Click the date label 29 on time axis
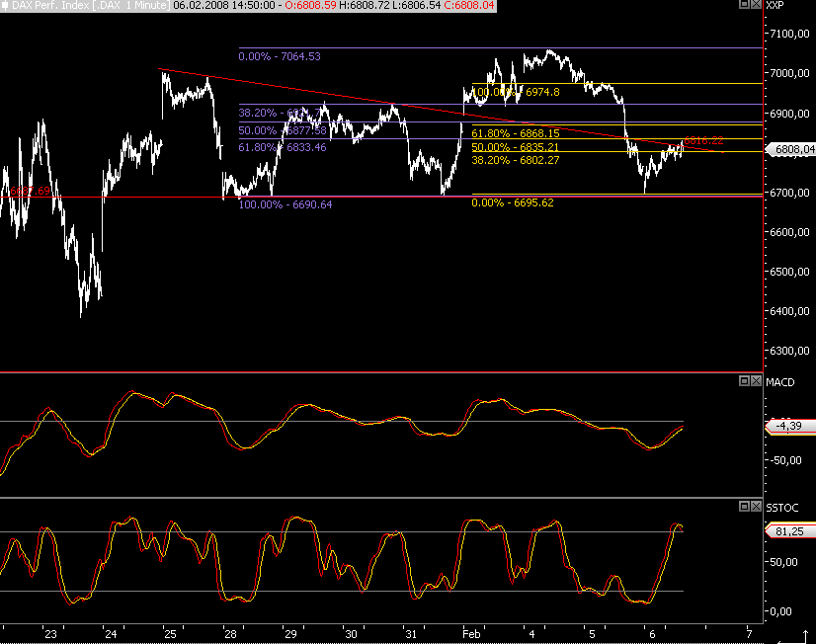Image resolution: width=816 pixels, height=644 pixels. click(290, 634)
